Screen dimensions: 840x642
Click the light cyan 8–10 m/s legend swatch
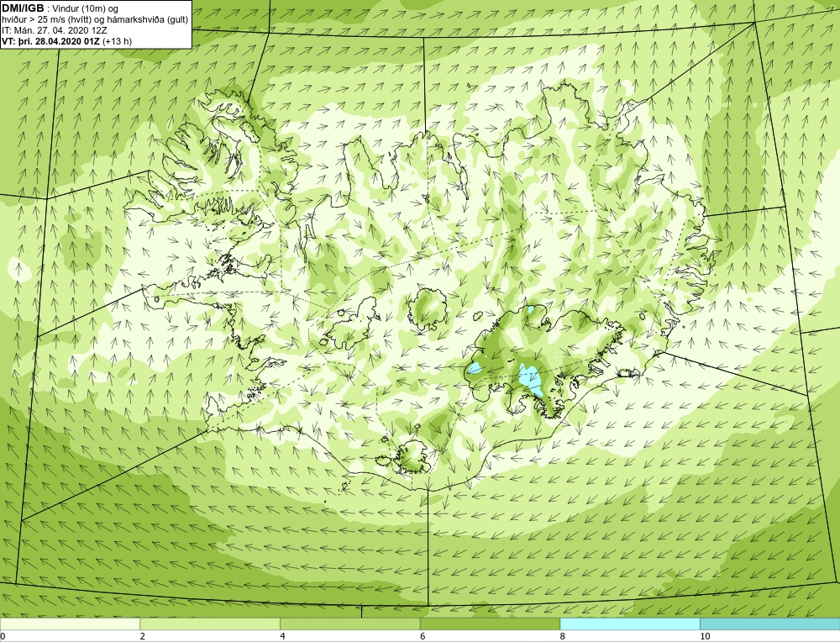point(630,624)
